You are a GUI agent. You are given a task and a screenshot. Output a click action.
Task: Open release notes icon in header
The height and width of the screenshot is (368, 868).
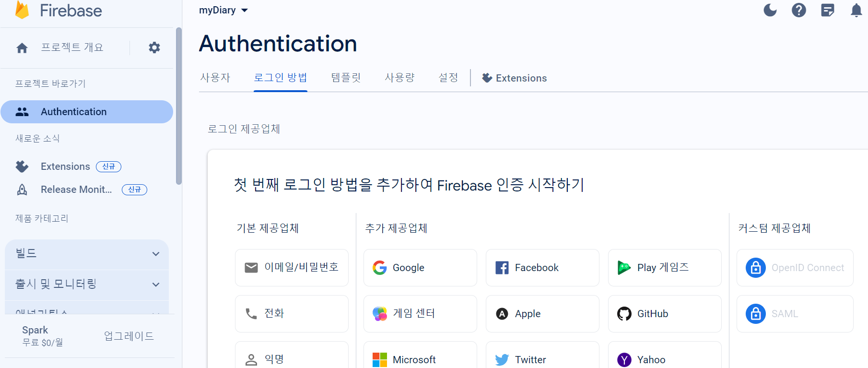[828, 10]
